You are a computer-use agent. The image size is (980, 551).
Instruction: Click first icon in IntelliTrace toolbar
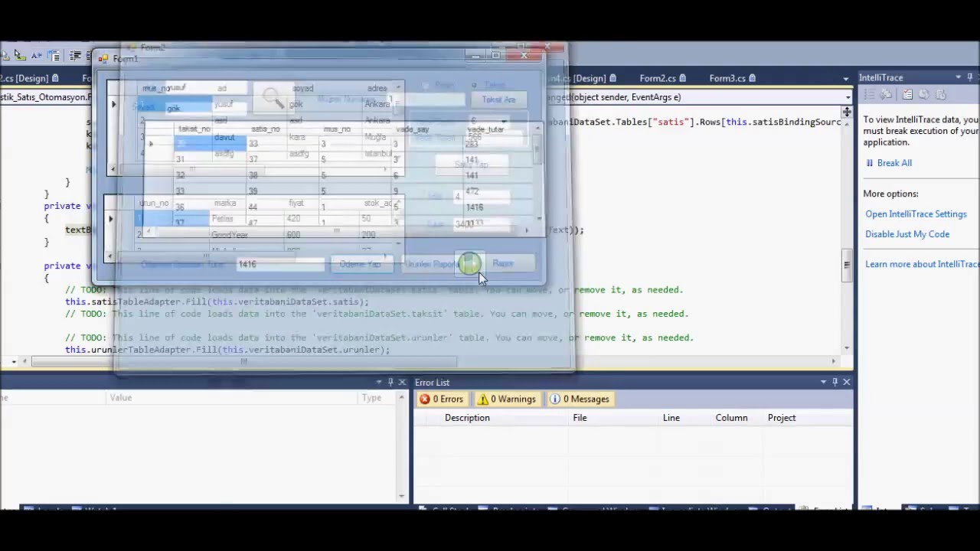[x=870, y=94]
